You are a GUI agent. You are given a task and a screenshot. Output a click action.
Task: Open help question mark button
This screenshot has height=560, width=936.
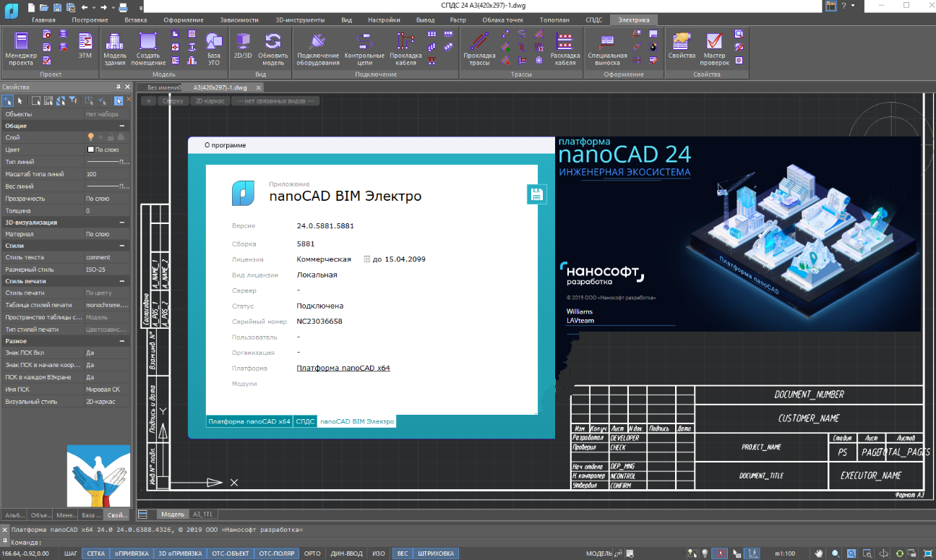[x=844, y=6]
